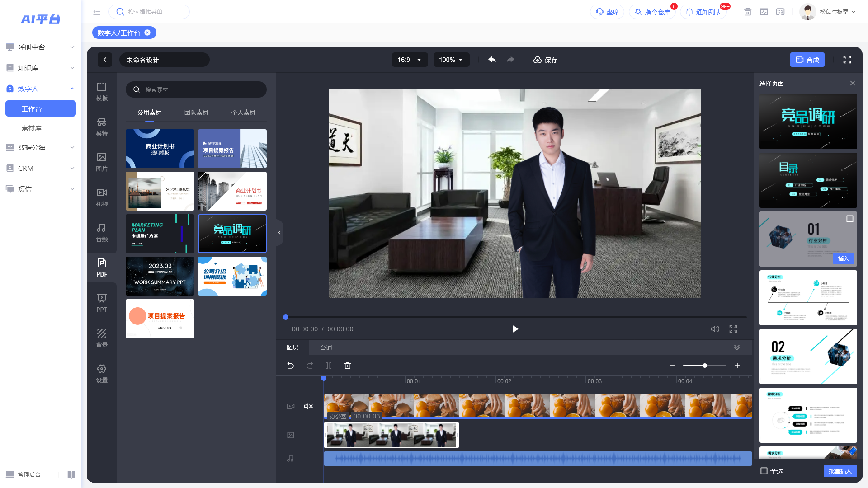Switch to 公用素材 tab
The image size is (868, 488).
tap(149, 113)
